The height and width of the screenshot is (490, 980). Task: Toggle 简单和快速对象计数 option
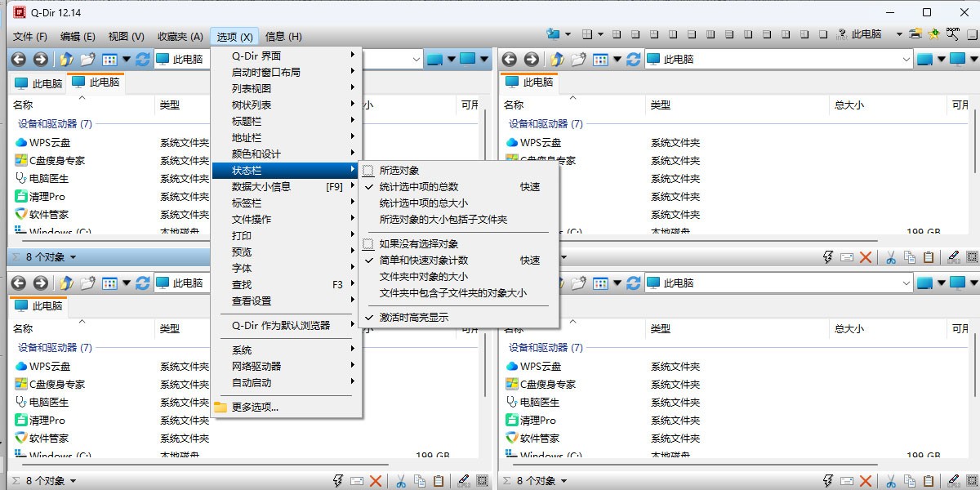coord(424,261)
